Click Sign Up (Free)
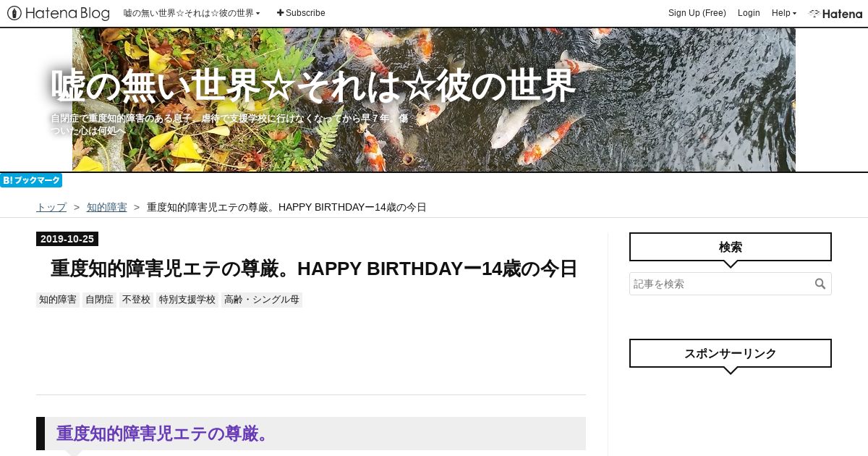The height and width of the screenshot is (456, 868). click(697, 13)
